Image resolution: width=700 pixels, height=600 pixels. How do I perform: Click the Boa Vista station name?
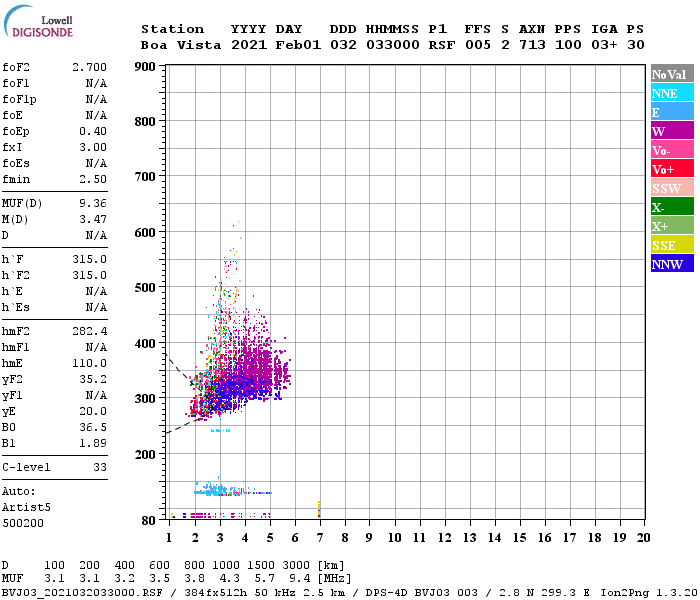point(181,45)
